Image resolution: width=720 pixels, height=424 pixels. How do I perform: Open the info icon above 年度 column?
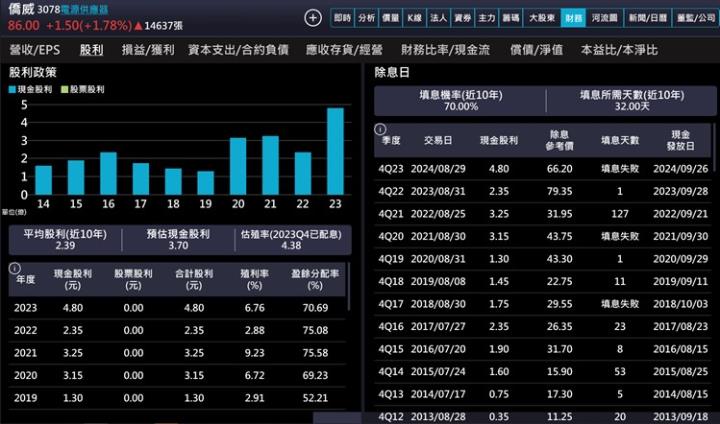(x=14, y=268)
